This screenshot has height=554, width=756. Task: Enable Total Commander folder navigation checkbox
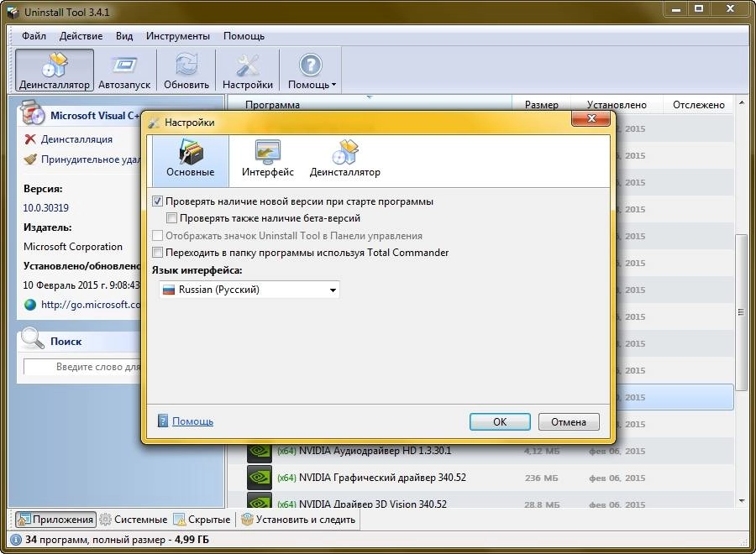(157, 253)
